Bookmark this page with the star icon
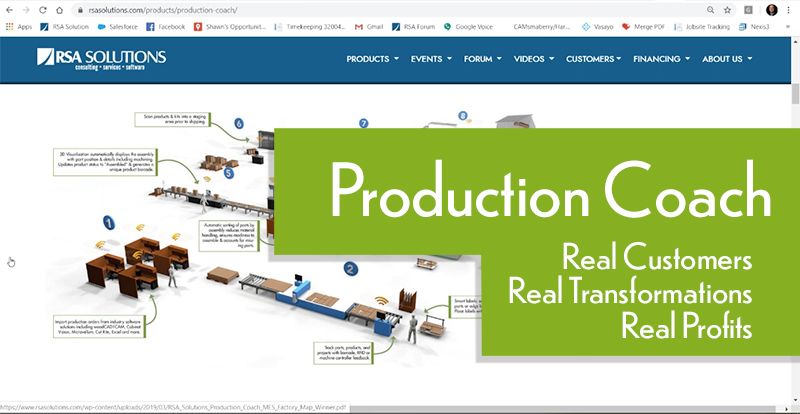The image size is (800, 414). coord(727,10)
